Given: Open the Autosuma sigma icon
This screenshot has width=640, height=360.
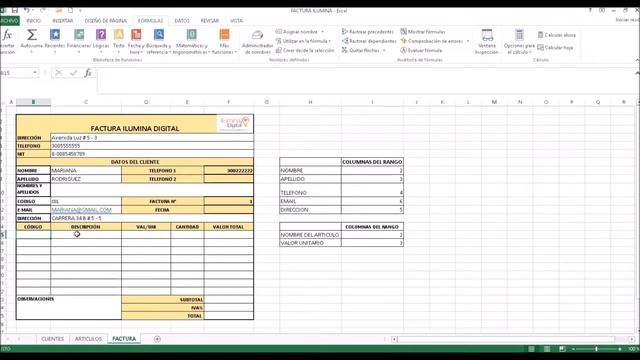Looking at the screenshot, I should pos(31,35).
